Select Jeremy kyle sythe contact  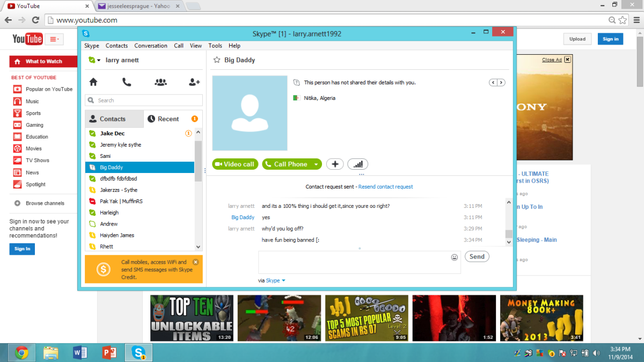pos(140,145)
